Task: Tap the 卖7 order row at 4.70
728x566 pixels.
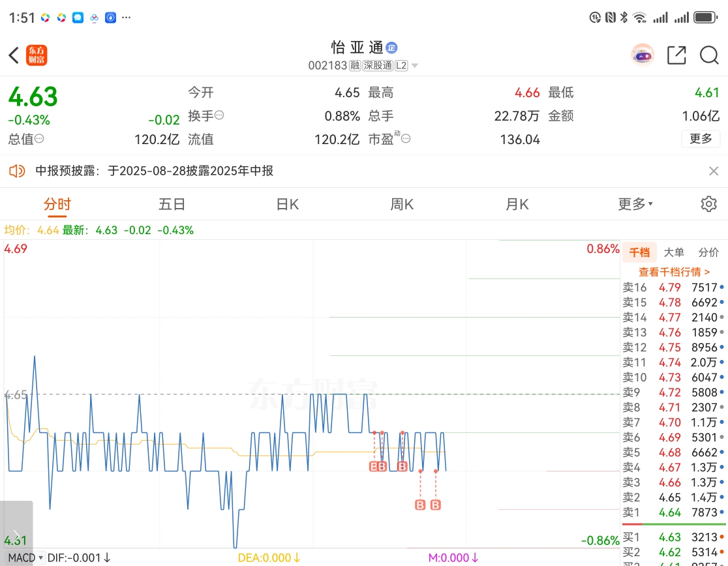Action: 674,423
